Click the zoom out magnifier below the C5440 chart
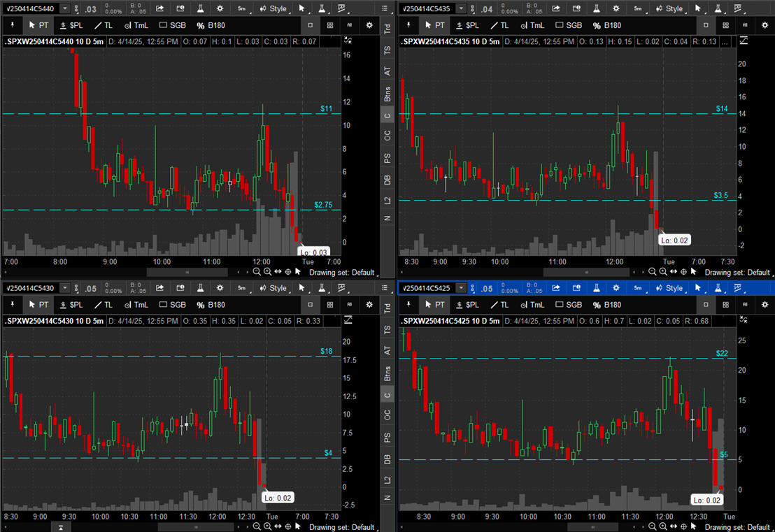 [x=257, y=272]
